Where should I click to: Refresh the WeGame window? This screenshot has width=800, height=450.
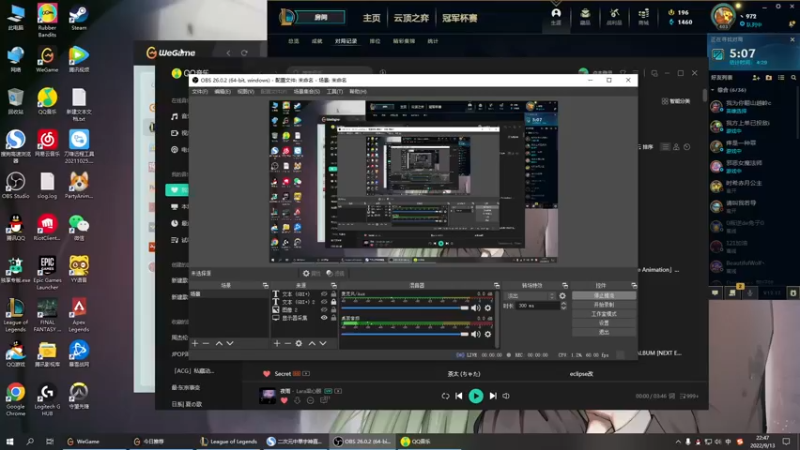pos(244,53)
